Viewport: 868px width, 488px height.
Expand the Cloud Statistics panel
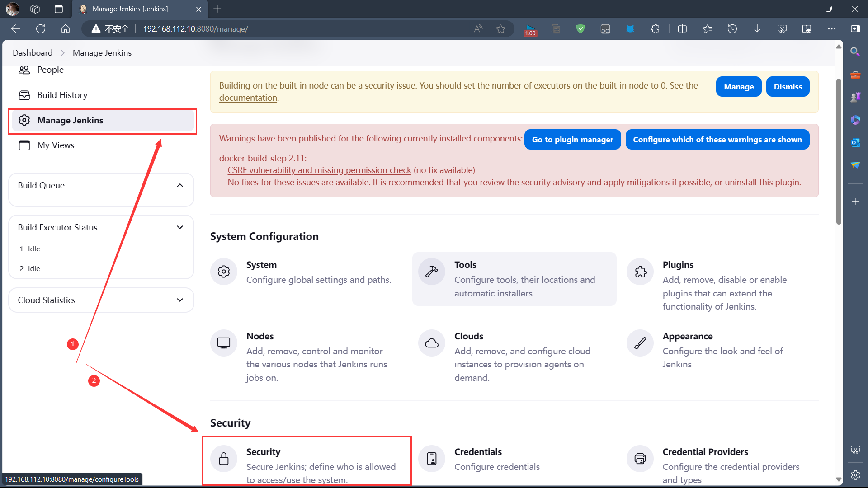click(x=180, y=300)
